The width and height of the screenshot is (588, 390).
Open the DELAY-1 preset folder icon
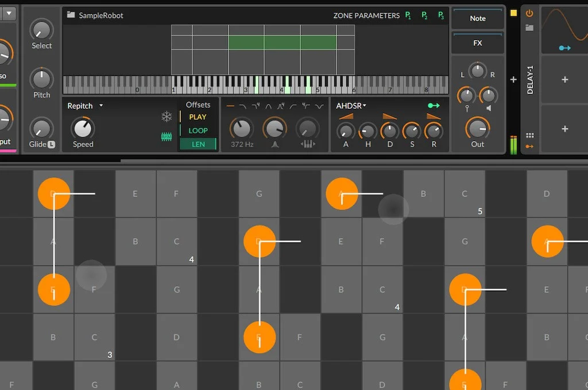(529, 28)
